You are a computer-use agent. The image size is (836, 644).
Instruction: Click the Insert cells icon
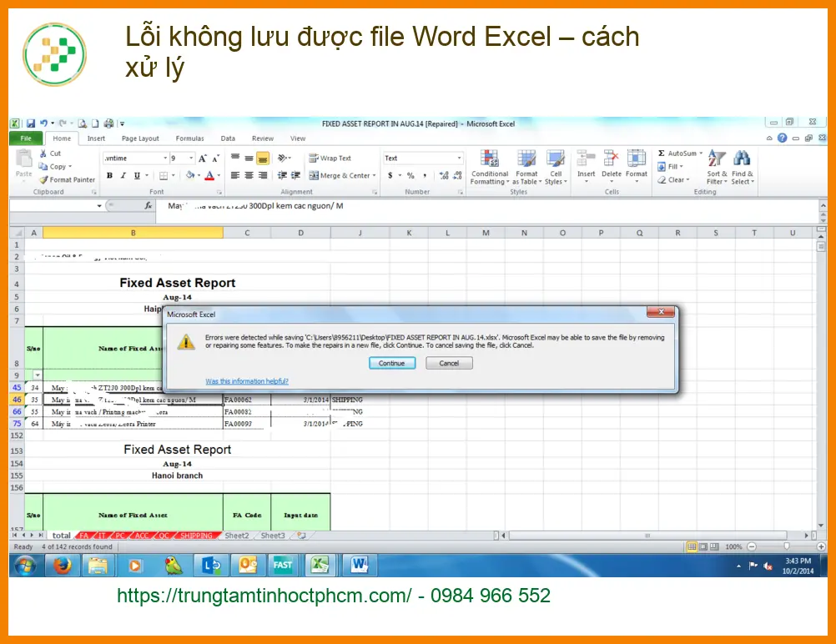(x=586, y=158)
